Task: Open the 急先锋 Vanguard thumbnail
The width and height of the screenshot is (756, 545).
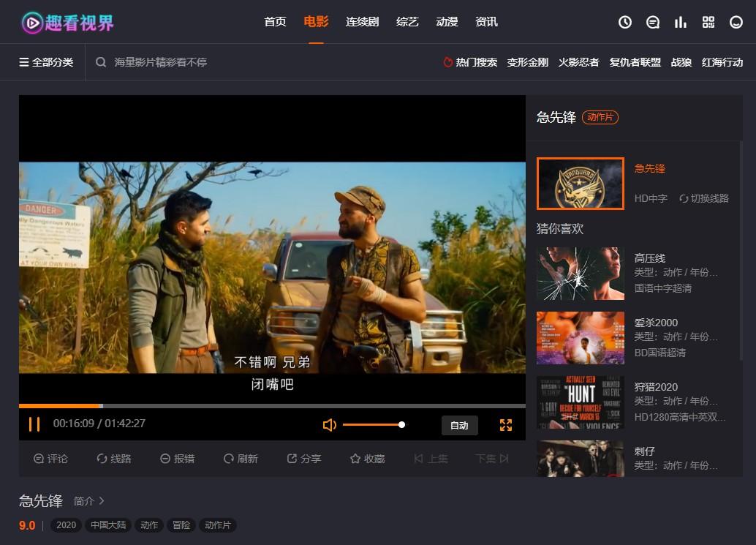Action: (581, 184)
